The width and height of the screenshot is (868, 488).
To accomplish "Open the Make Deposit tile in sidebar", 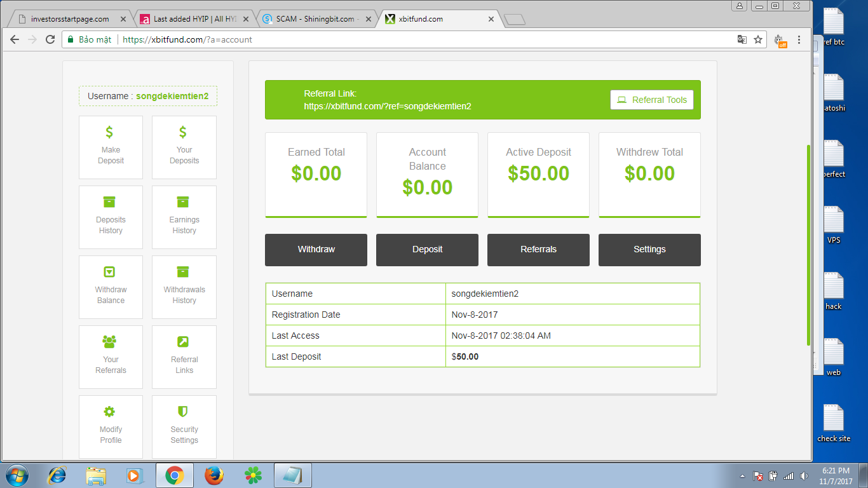I will (111, 147).
